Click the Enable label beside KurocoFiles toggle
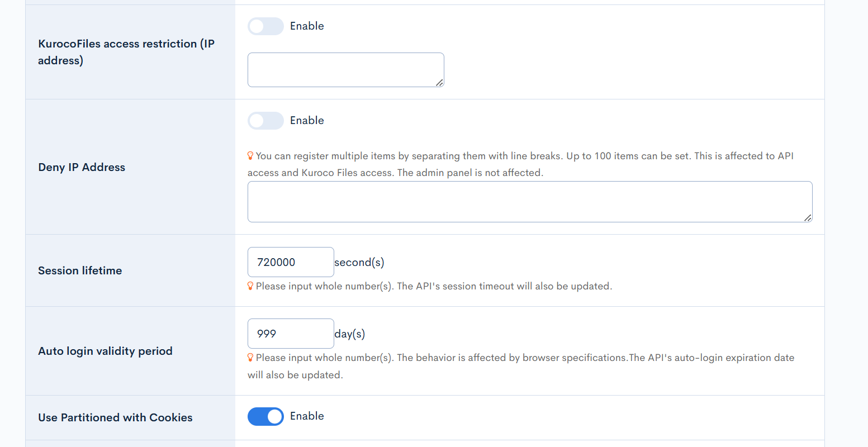This screenshot has height=447, width=868. (x=307, y=26)
